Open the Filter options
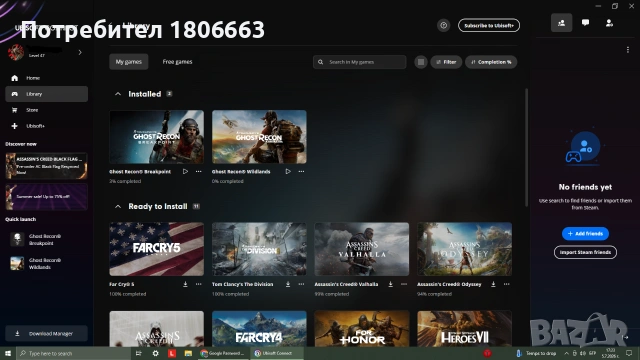640x360 pixels. click(x=446, y=62)
